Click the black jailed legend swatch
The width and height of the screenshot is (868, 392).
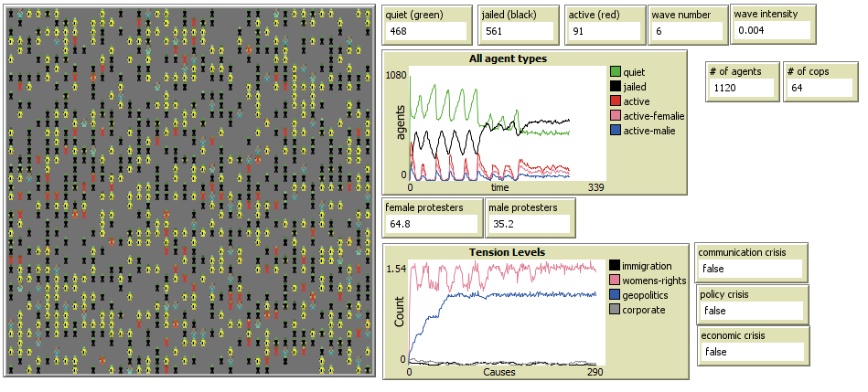click(x=615, y=86)
